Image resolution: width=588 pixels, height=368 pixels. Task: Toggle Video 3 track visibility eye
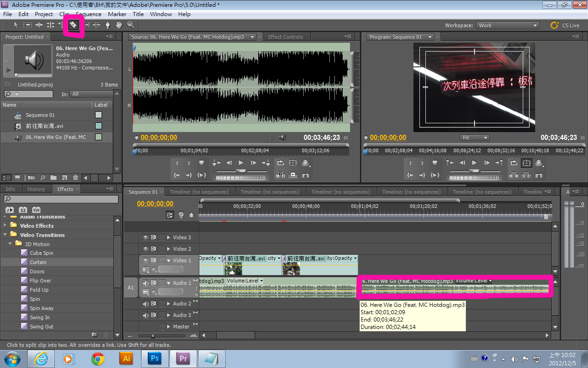pos(146,237)
